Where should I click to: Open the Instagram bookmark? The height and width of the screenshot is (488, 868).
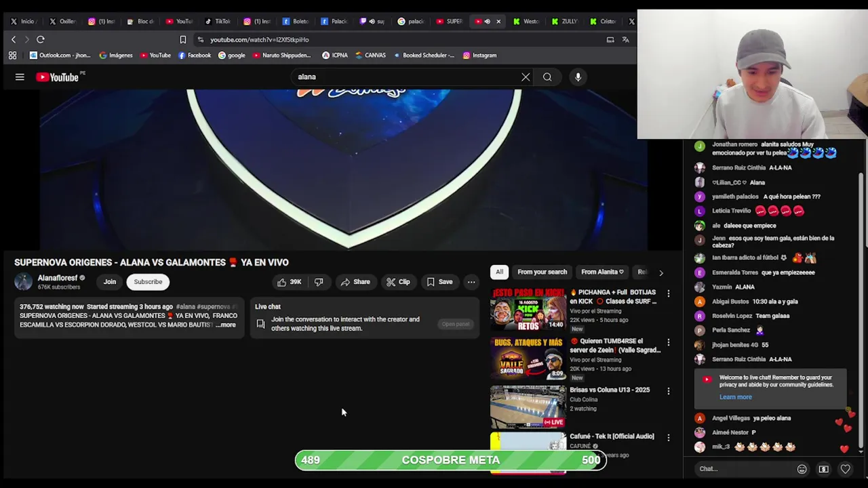(x=479, y=56)
